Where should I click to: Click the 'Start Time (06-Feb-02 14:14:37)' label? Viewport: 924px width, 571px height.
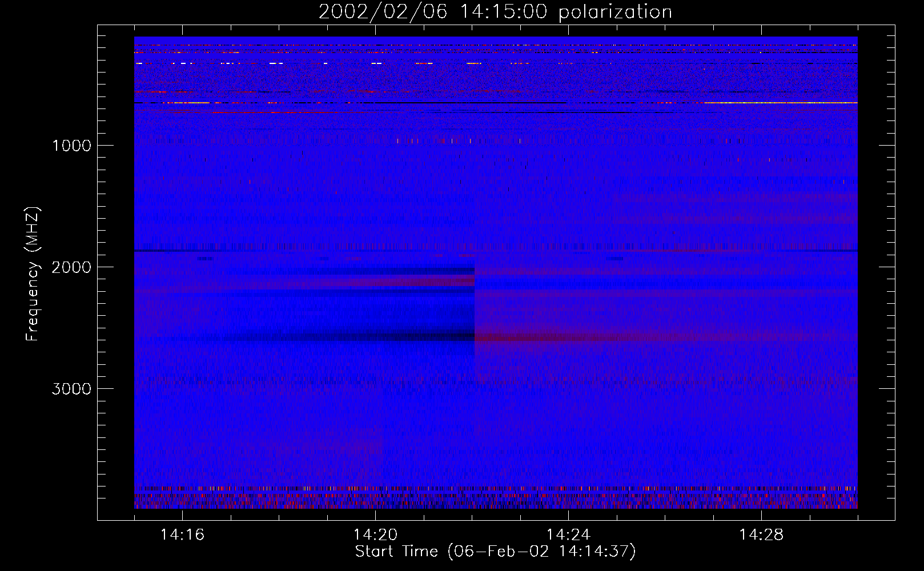495,552
